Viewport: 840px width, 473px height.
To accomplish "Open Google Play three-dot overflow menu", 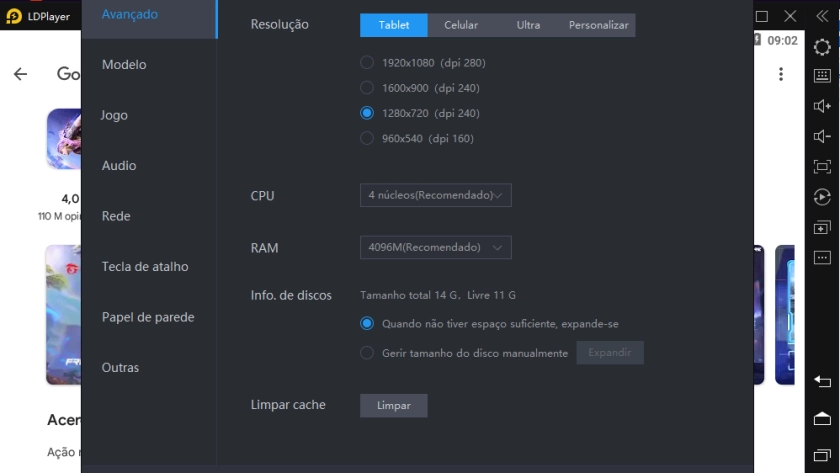I will pyautogui.click(x=781, y=74).
